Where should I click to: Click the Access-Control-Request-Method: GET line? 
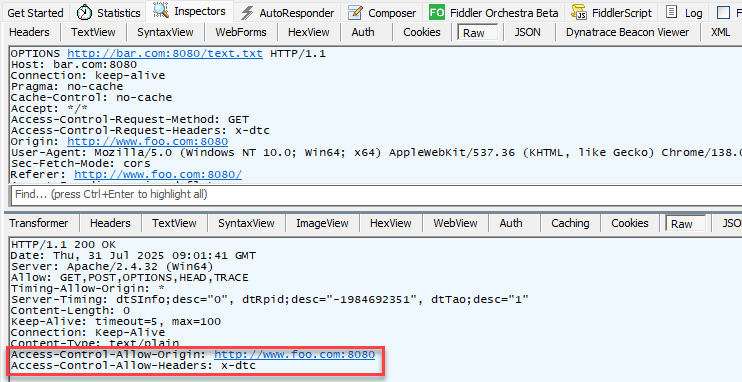(130, 119)
